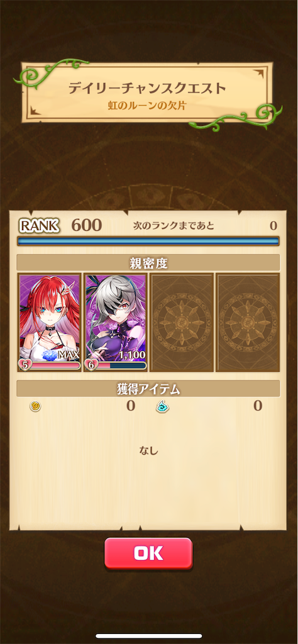Image resolution: width=298 pixels, height=644 pixels.
Task: Tap the heart level 6 icon
Action: click(x=89, y=365)
